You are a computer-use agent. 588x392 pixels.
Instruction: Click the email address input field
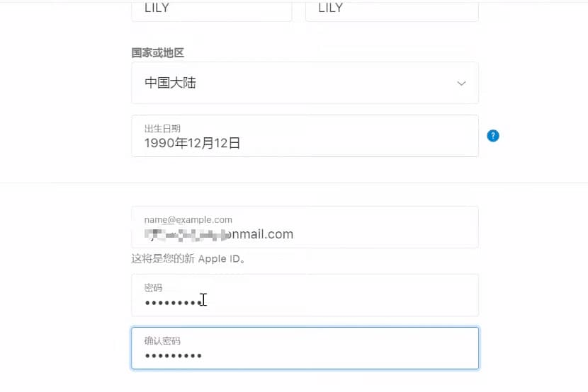click(305, 227)
